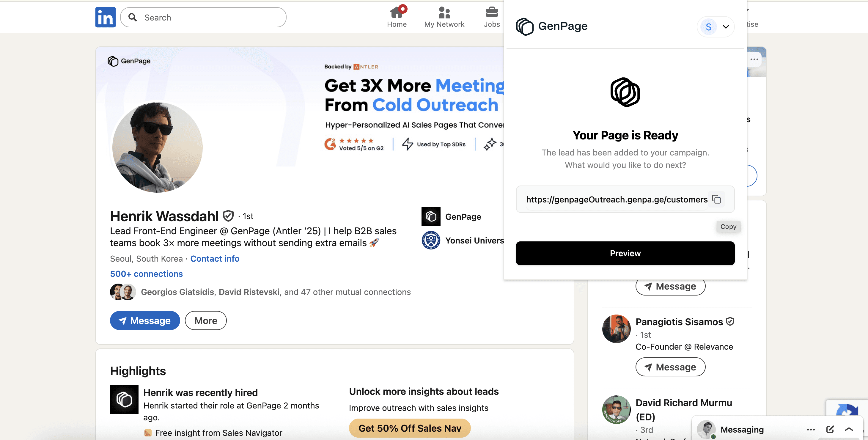Click the GenPage company logo in profile
The width and height of the screenshot is (868, 440).
(x=431, y=216)
